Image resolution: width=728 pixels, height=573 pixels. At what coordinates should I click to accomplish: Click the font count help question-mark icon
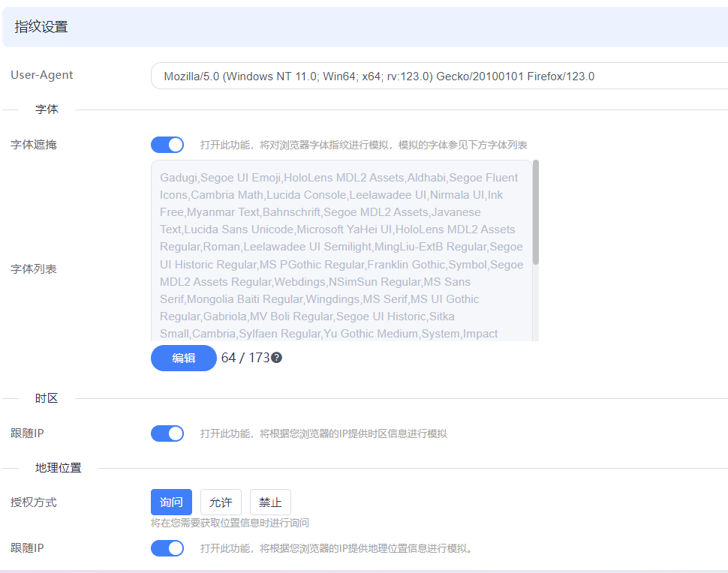tap(277, 358)
